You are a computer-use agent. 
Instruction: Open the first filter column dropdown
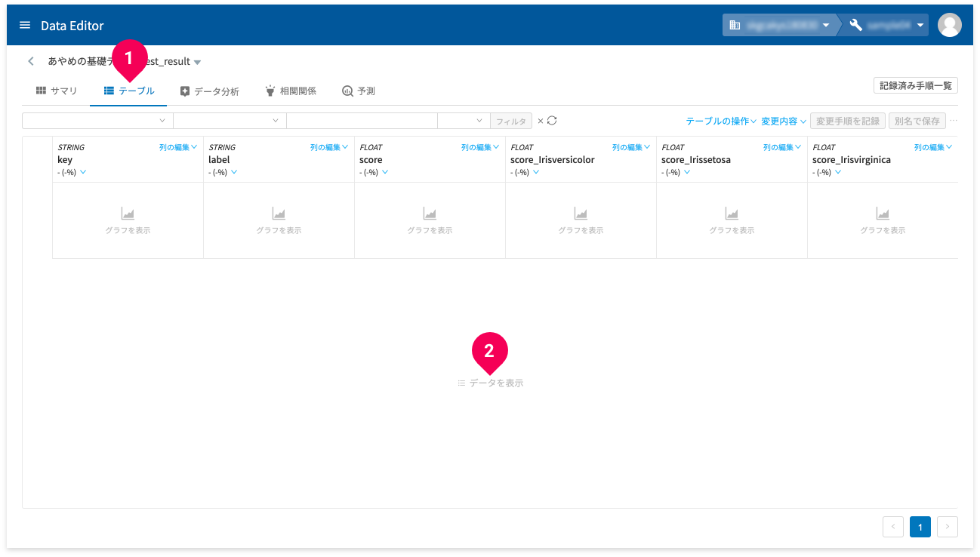[97, 121]
